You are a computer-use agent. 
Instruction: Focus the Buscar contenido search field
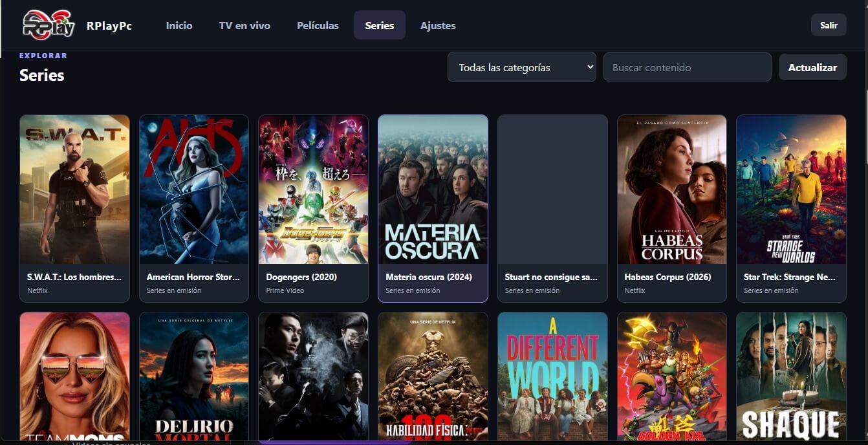[687, 67]
